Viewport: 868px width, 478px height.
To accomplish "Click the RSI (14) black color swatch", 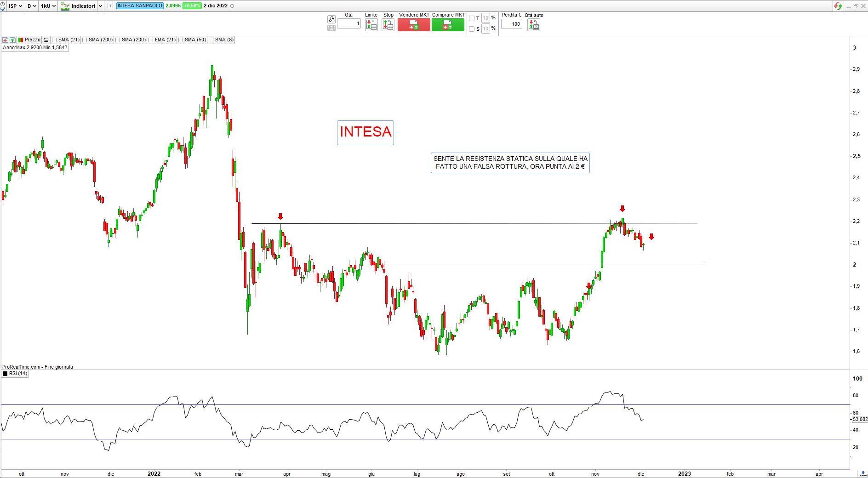I will point(5,374).
